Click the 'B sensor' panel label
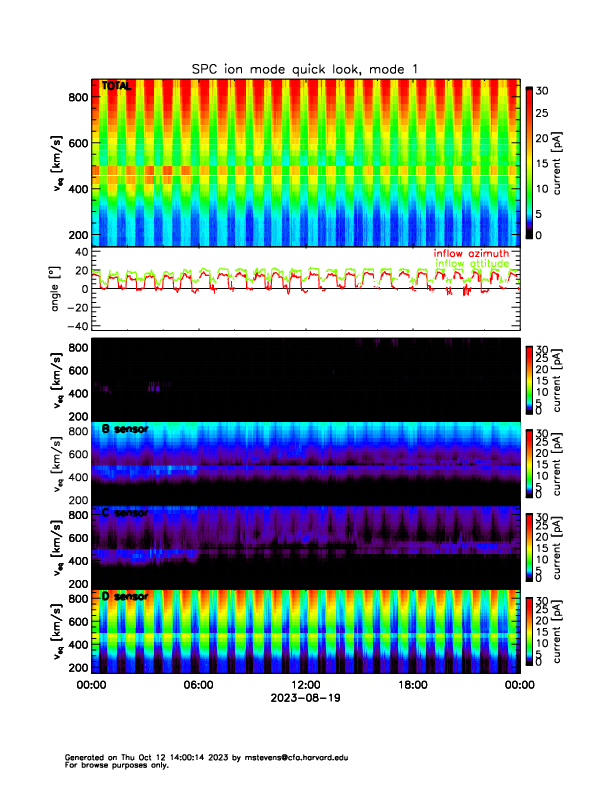The width and height of the screenshot is (612, 792). click(x=125, y=429)
